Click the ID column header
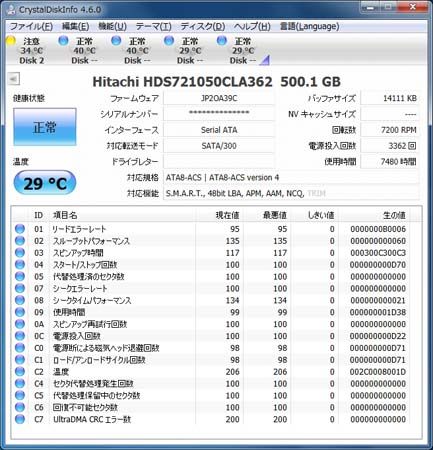433x450 pixels. (39, 215)
